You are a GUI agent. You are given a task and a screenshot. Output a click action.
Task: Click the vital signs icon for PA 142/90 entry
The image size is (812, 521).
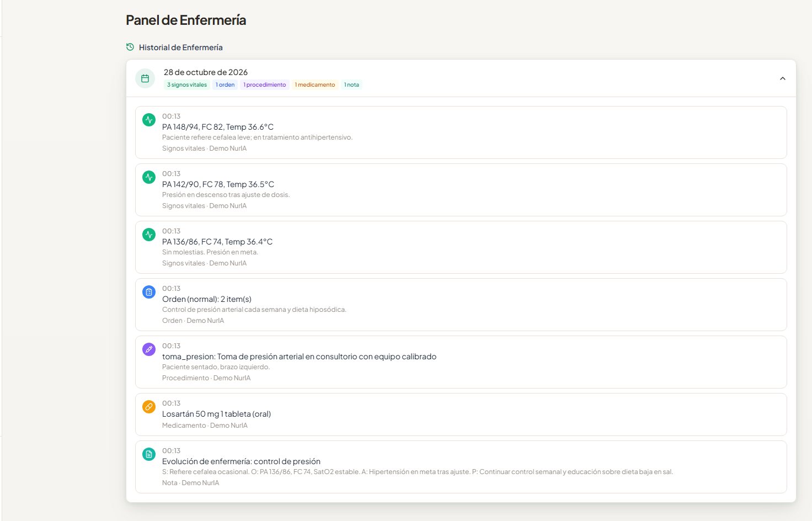(149, 177)
